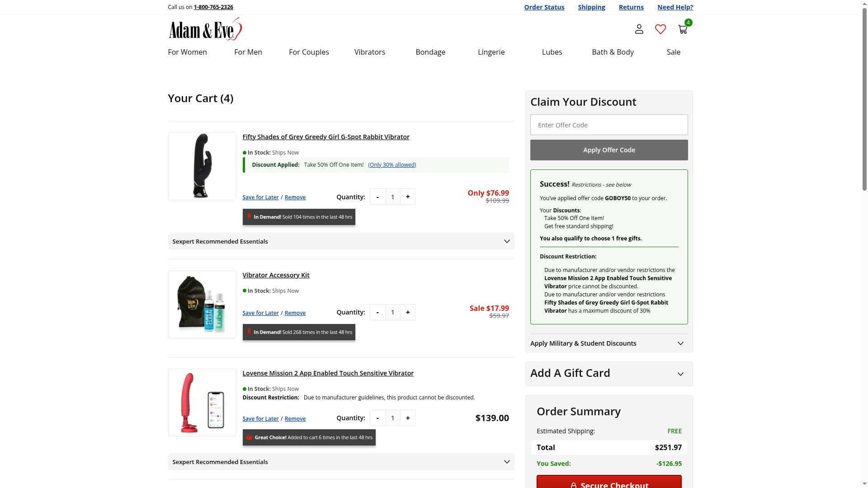The image size is (868, 488).
Task: Click the Vibrator Accessory Kit product thumbnail
Action: [202, 305]
